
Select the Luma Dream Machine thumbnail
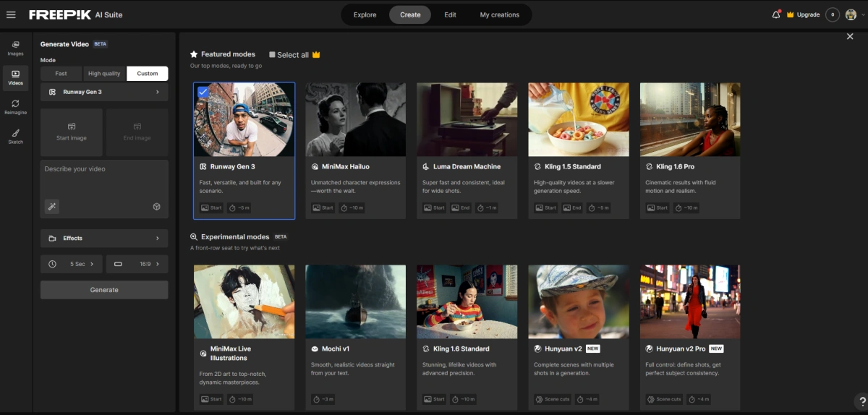click(467, 119)
